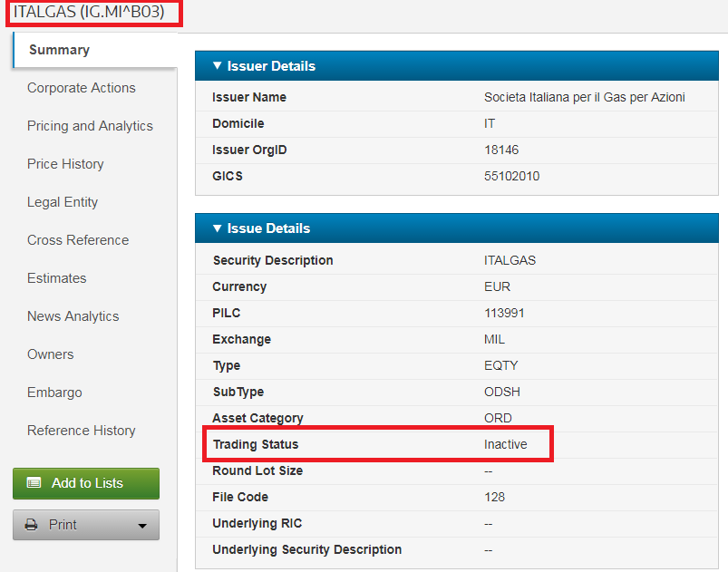Click the Underlying RIC label
The width and height of the screenshot is (728, 572).
click(257, 524)
